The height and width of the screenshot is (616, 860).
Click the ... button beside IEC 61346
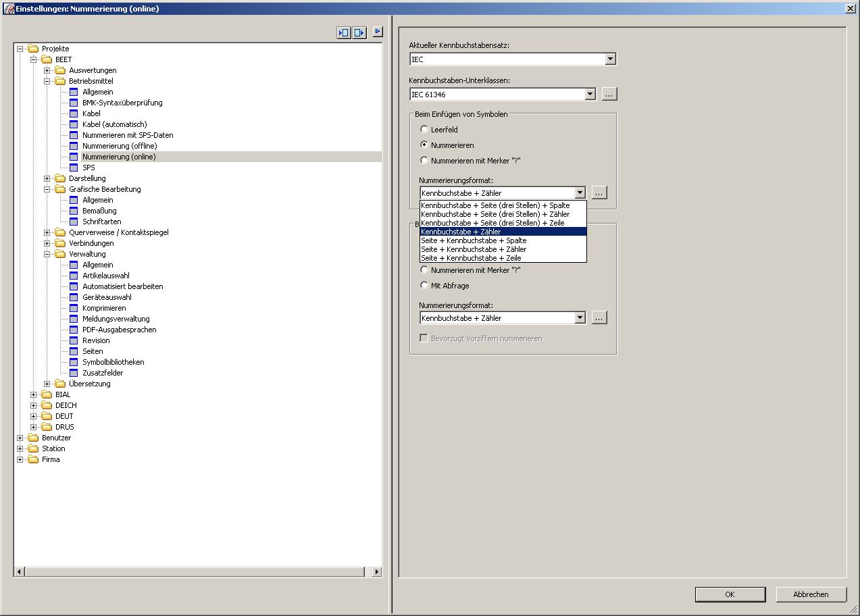pos(609,95)
